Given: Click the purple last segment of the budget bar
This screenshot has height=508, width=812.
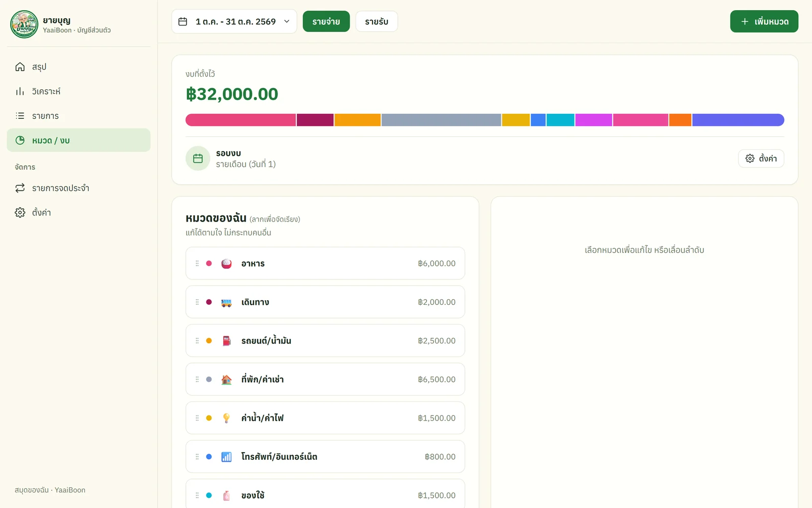Looking at the screenshot, I should coord(738,120).
